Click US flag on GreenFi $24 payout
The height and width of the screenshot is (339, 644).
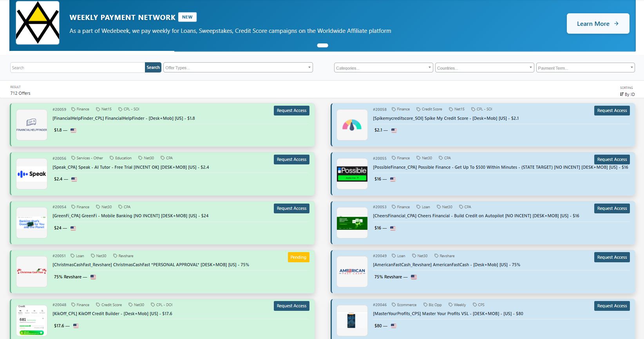point(73,228)
